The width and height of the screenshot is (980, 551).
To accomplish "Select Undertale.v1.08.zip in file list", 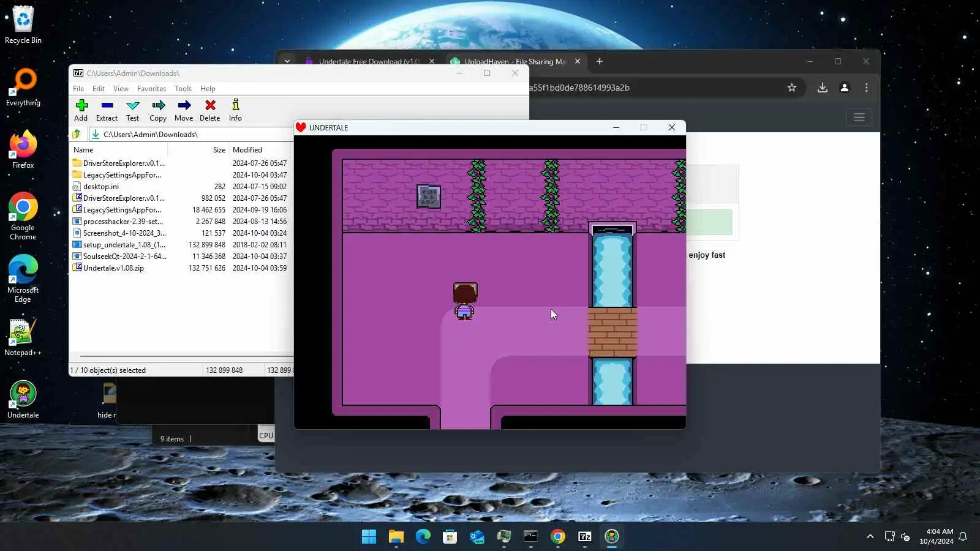I will [x=181, y=268].
